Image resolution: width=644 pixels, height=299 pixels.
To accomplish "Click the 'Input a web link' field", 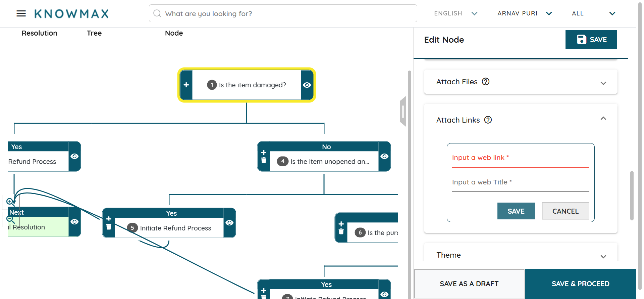I will coord(520,158).
